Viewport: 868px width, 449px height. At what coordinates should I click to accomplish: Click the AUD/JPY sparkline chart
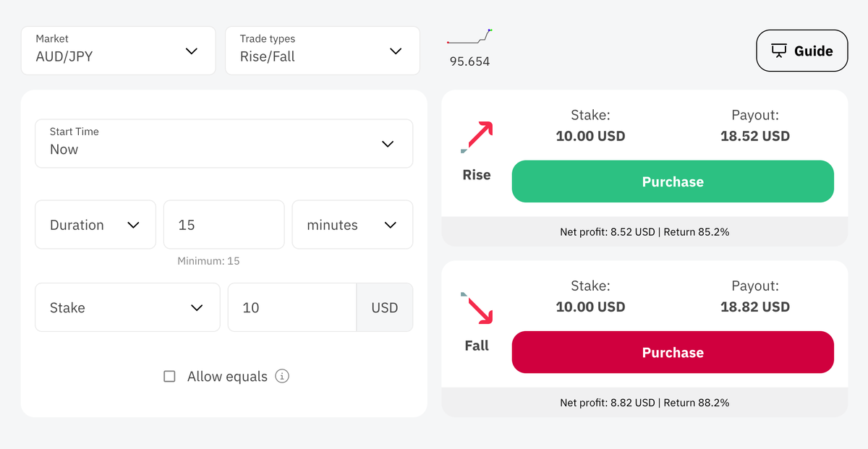pyautogui.click(x=470, y=37)
